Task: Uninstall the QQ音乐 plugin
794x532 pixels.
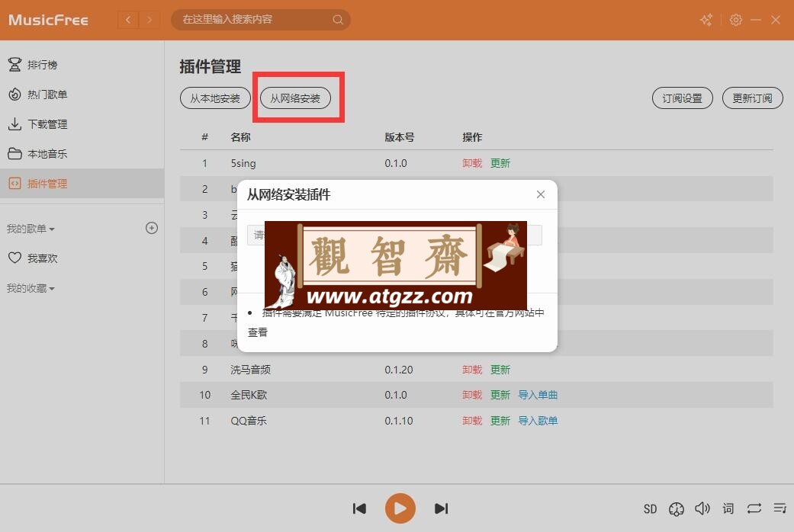Action: click(472, 421)
